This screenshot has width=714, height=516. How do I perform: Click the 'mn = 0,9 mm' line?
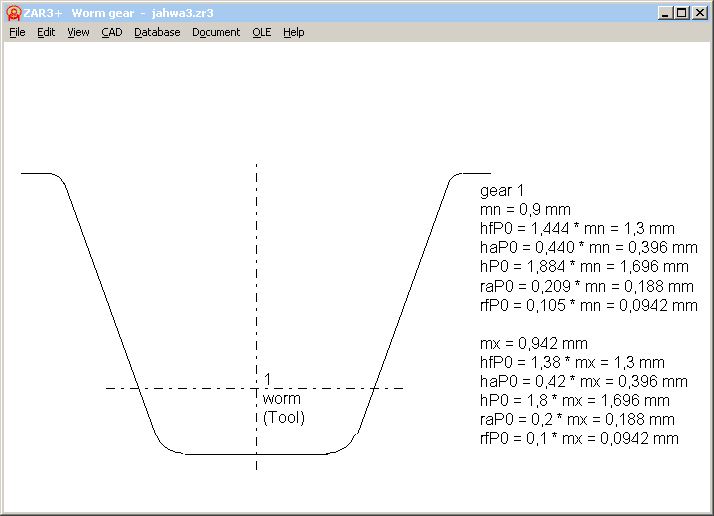click(x=525, y=210)
